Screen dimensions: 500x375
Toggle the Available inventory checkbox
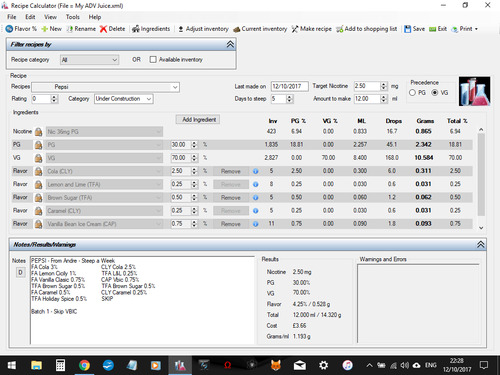153,60
